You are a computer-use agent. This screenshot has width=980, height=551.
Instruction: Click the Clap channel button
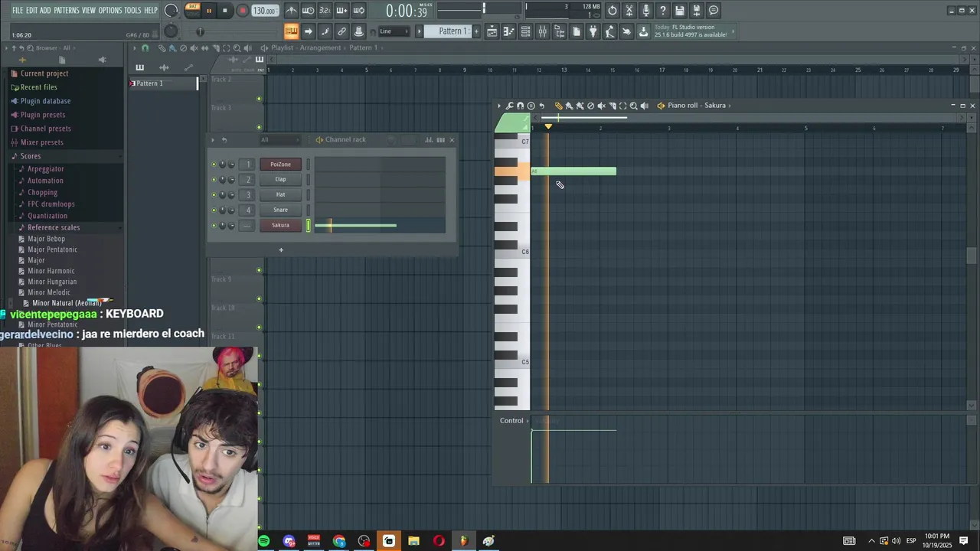tap(280, 179)
